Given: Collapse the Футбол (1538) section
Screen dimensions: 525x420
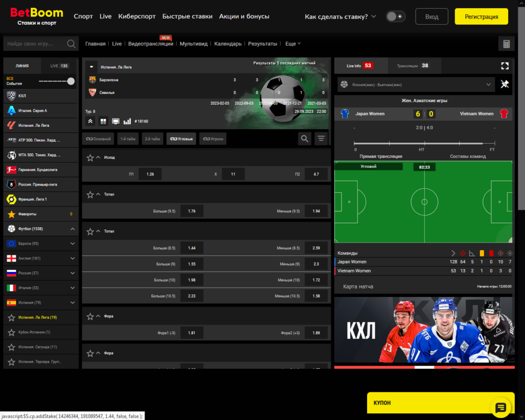Looking at the screenshot, I should click(72, 229).
